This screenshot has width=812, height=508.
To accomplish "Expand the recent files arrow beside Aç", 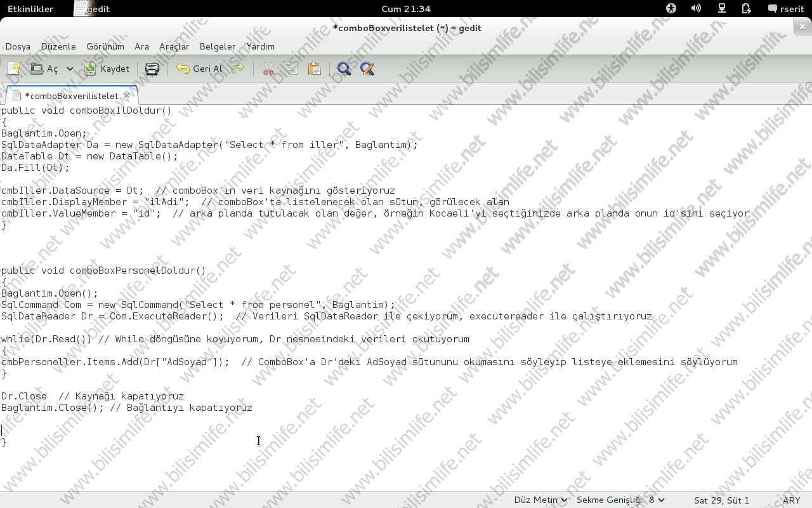I will click(x=70, y=69).
